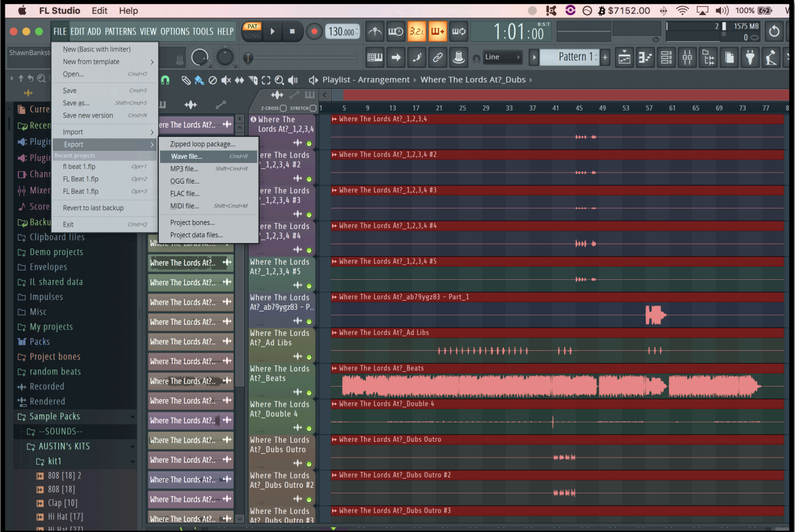Open the Pattern 1 selector
Screen dimensions: 795x532
[x=569, y=58]
